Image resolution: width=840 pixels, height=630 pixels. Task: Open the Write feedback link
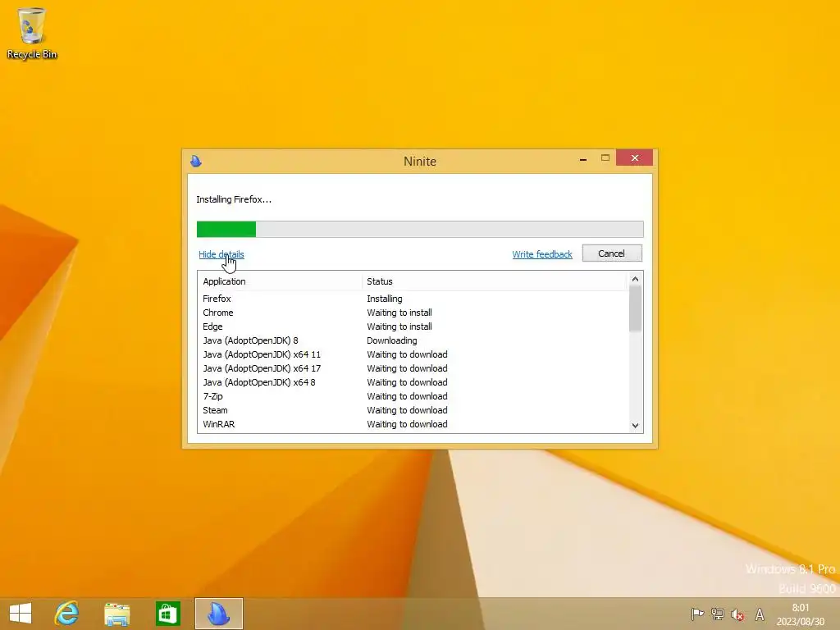tap(542, 254)
